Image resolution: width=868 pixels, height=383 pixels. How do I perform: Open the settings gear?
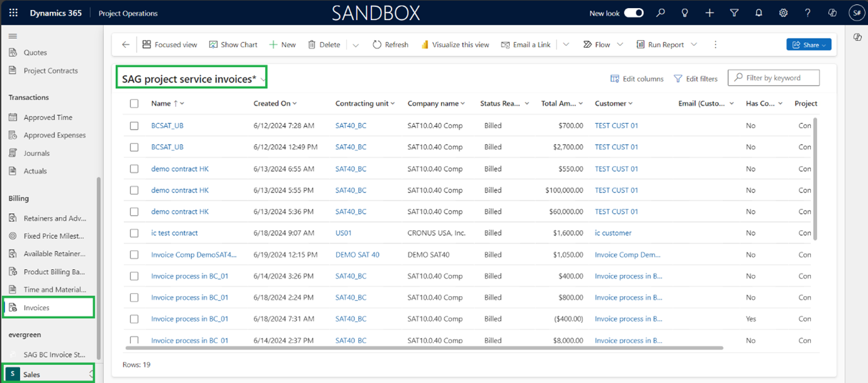point(783,13)
